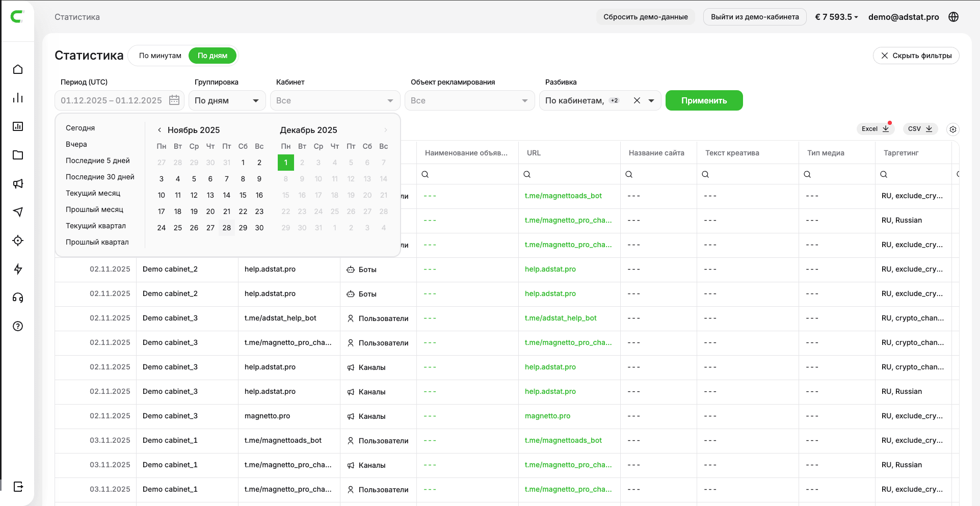Clear the Разбивка selection with X
This screenshot has height=506, width=980.
tap(637, 100)
